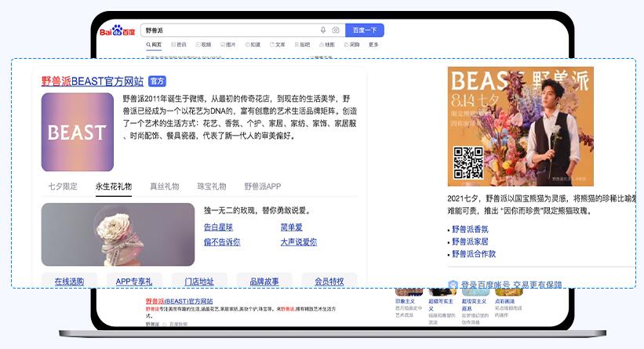This screenshot has height=349, width=644.
Task: Click the 2021七夕 panda rose description text
Action: [541, 205]
